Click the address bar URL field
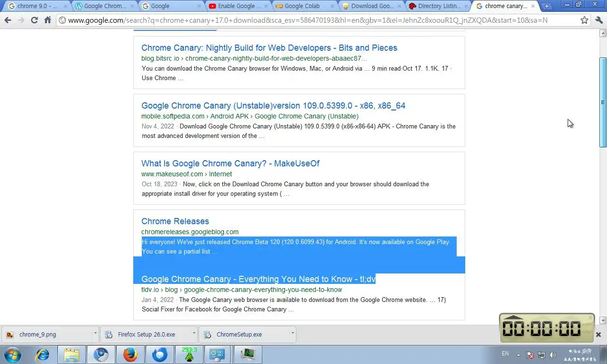The width and height of the screenshot is (607, 364). coord(322,20)
